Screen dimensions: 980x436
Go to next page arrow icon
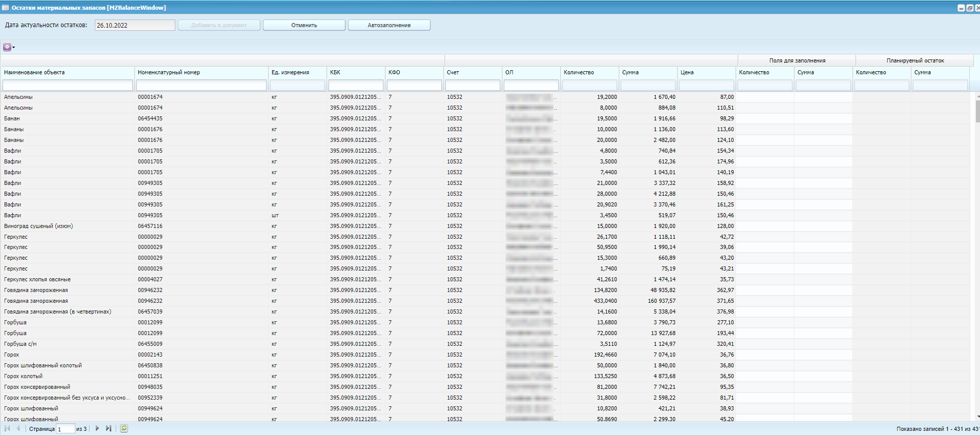(97, 428)
